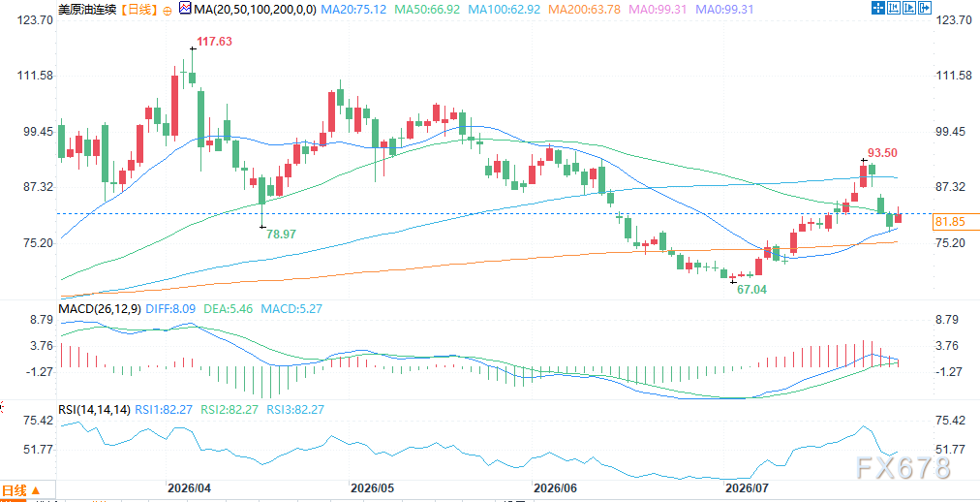Click the jump-to-chart-start icon
Screen dimensions: 980x502
894,8
